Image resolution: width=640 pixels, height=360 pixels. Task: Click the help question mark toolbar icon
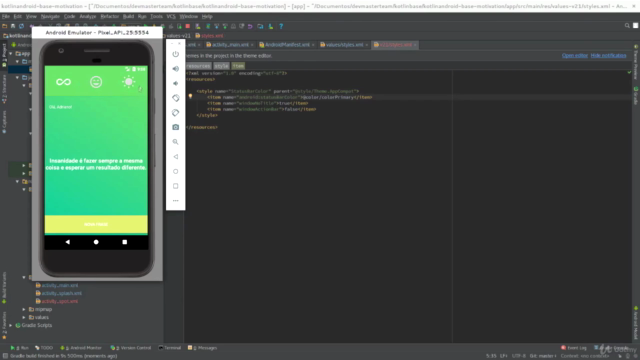tap(281, 26)
